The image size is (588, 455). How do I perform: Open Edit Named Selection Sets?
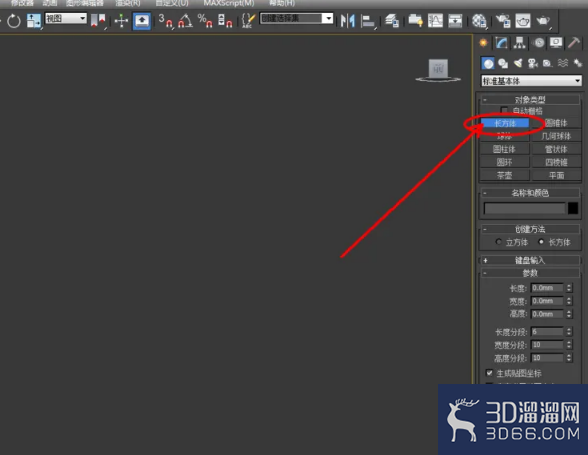248,21
